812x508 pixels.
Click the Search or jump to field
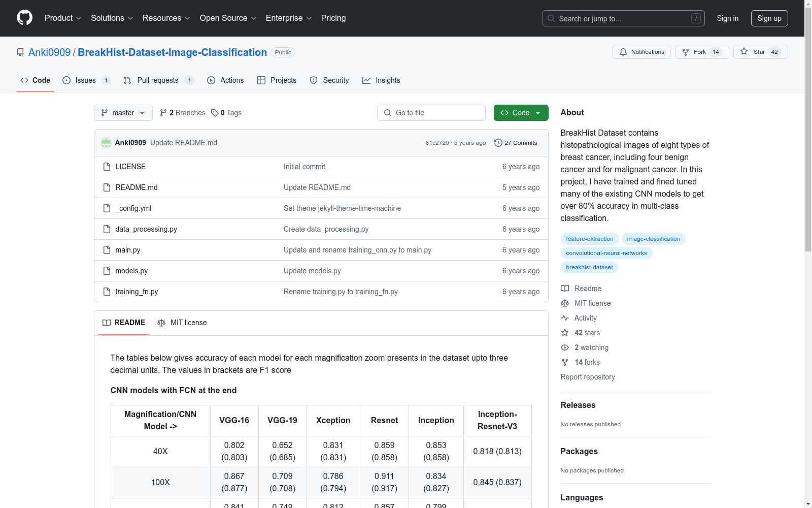point(624,18)
